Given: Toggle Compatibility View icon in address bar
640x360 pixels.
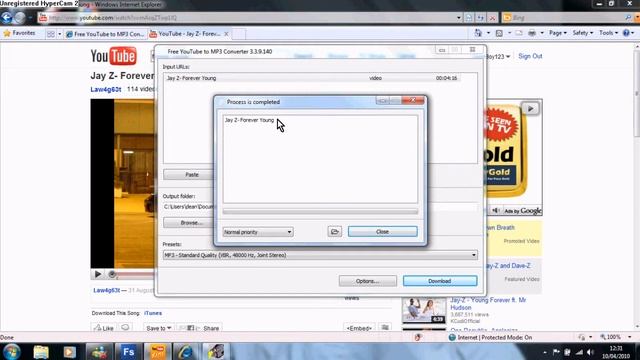Looking at the screenshot, I should [469, 18].
